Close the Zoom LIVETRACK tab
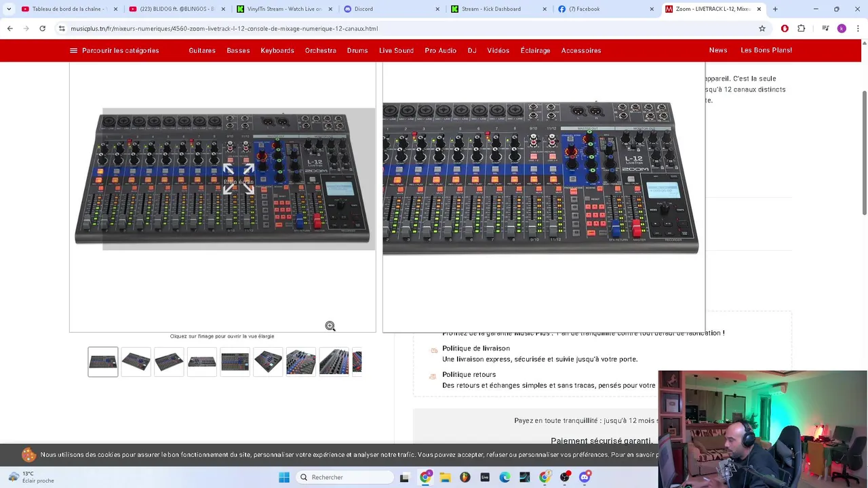The height and width of the screenshot is (488, 868). (x=759, y=9)
